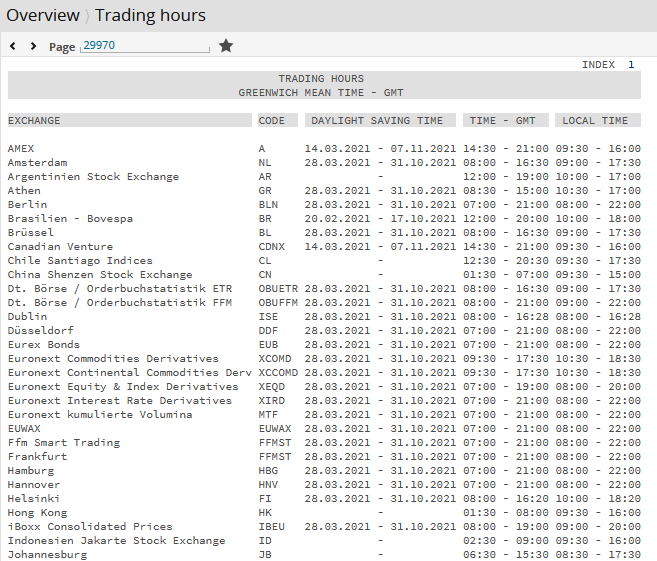This screenshot has width=657, height=561.
Task: Go to the previous page arrow
Action: click(x=13, y=46)
